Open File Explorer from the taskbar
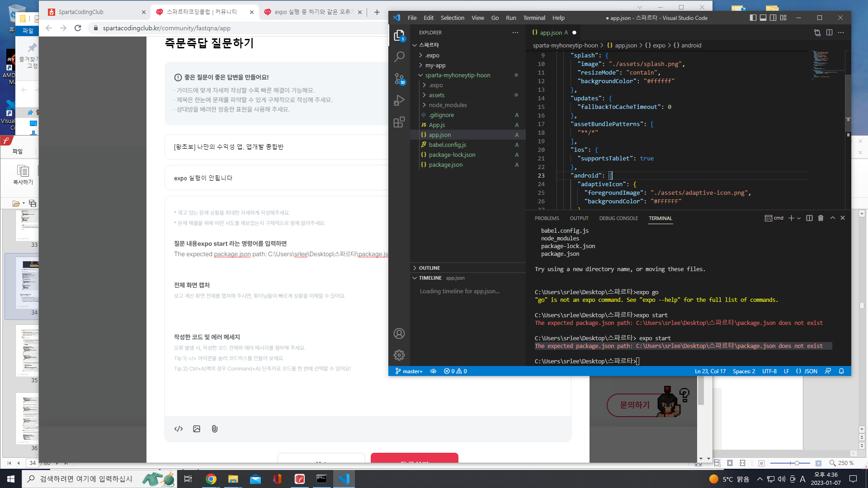Viewport: 868px width, 488px height. [233, 479]
